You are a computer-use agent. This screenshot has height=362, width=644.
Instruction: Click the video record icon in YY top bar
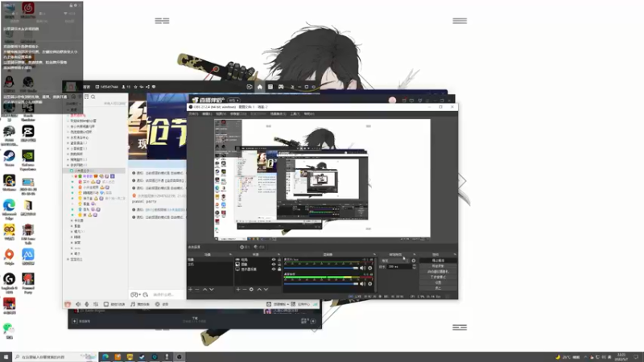tap(250, 87)
